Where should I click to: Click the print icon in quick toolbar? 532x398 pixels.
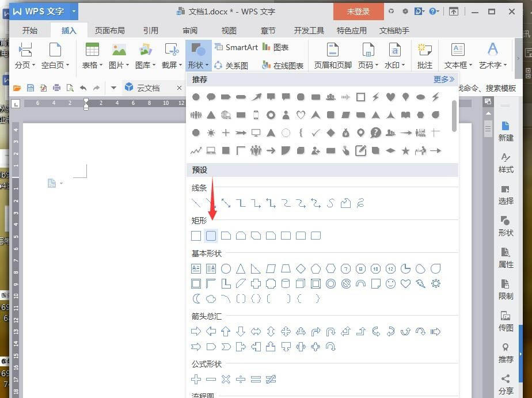pyautogui.click(x=56, y=88)
